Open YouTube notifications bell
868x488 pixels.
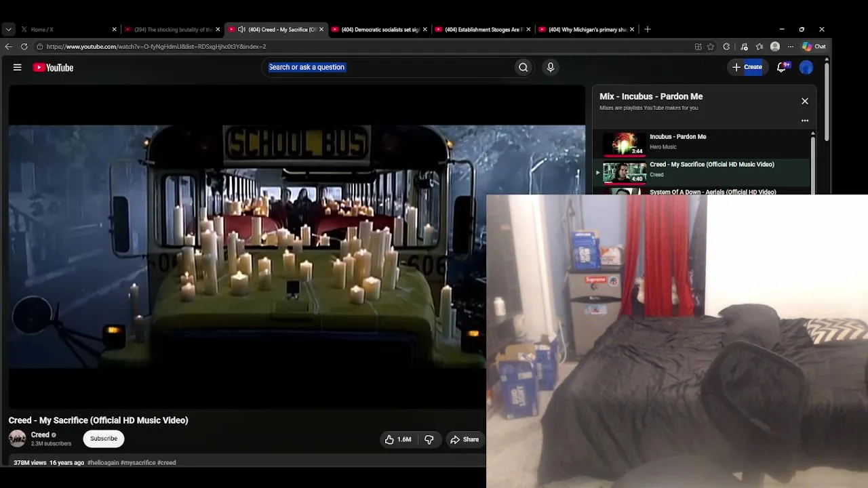[782, 67]
